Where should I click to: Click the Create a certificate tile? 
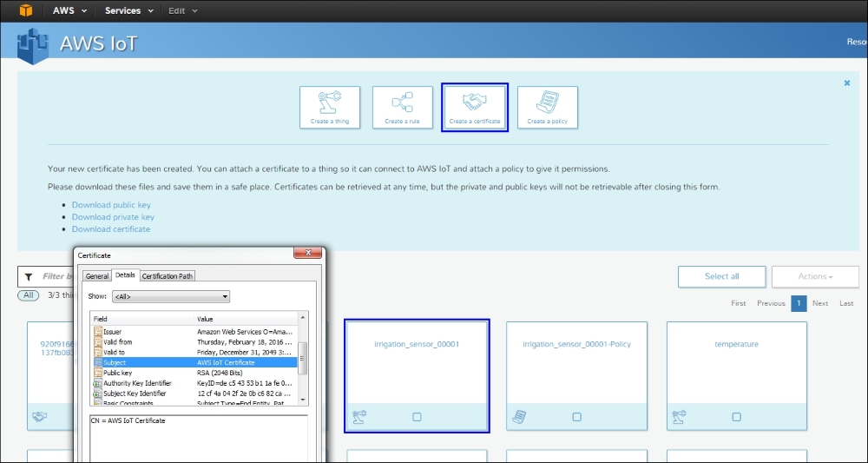(475, 108)
